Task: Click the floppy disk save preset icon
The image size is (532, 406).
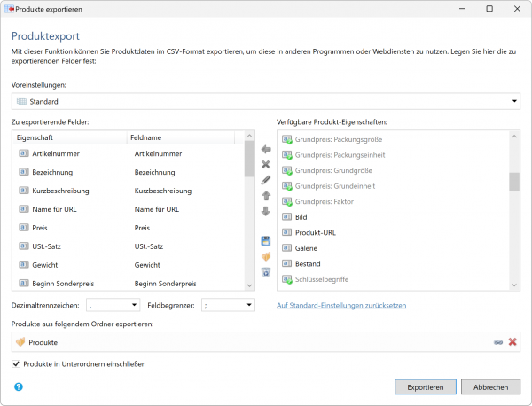Action: point(265,240)
